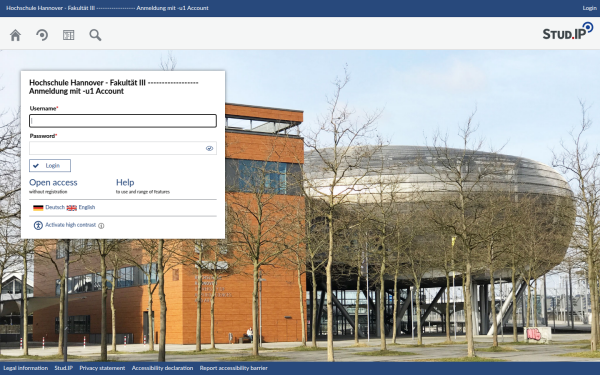Go to the Stud.IP home icon
The width and height of the screenshot is (600, 375).
[15, 35]
